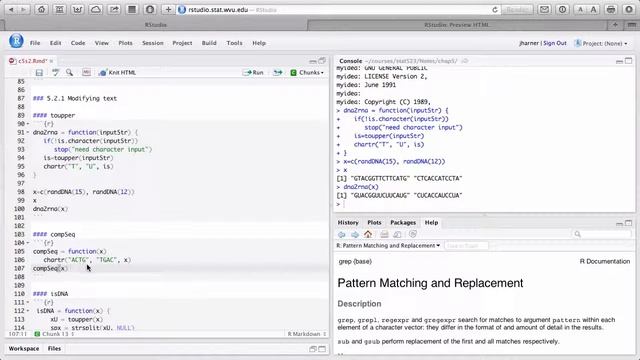The height and width of the screenshot is (360, 640).
Task: Add a bookmark with plus button
Action: (x=168, y=9)
